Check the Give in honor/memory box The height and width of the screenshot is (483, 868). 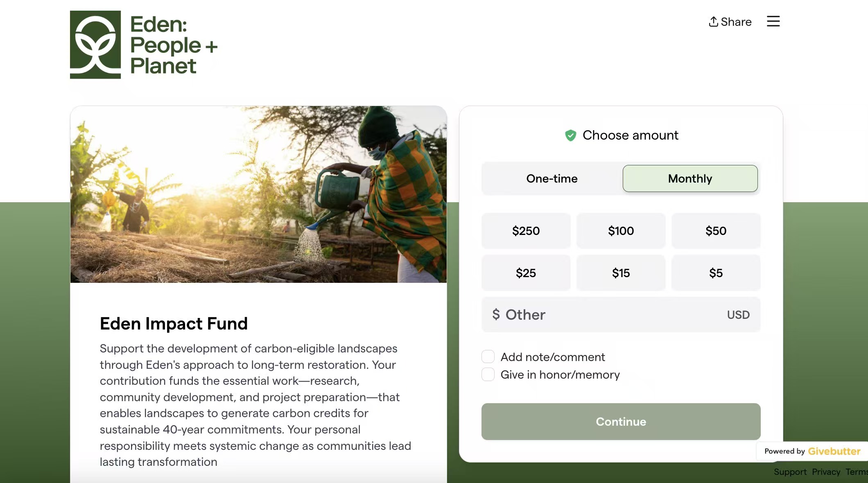point(488,375)
